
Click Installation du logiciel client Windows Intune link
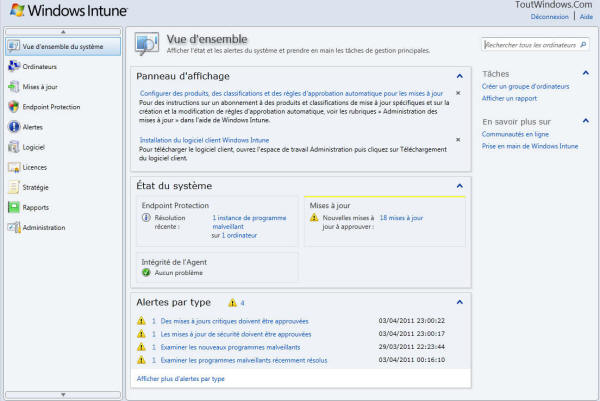click(x=204, y=140)
